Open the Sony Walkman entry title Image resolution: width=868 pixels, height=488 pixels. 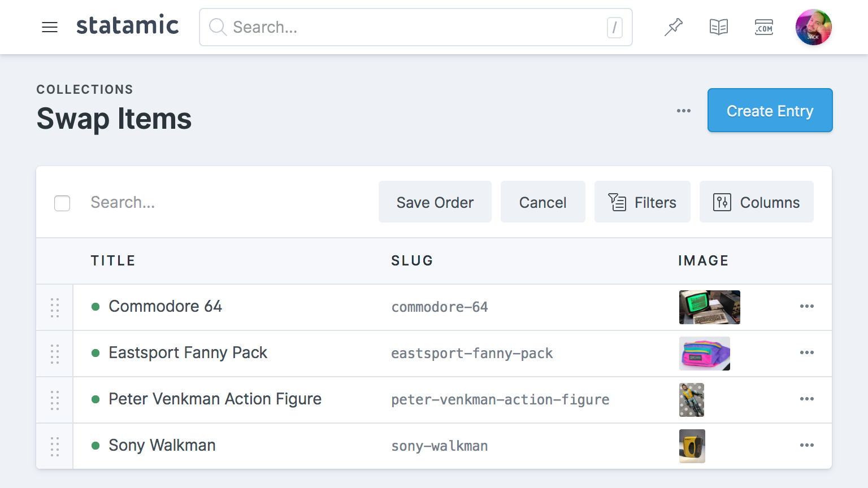point(162,445)
